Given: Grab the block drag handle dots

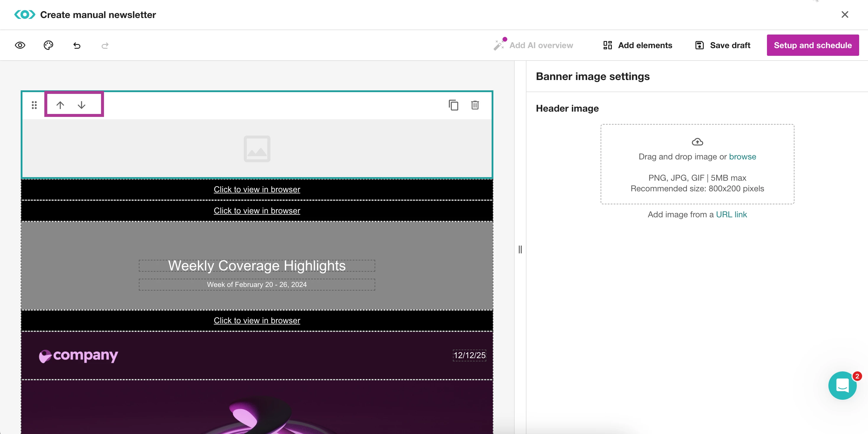Looking at the screenshot, I should click(34, 105).
